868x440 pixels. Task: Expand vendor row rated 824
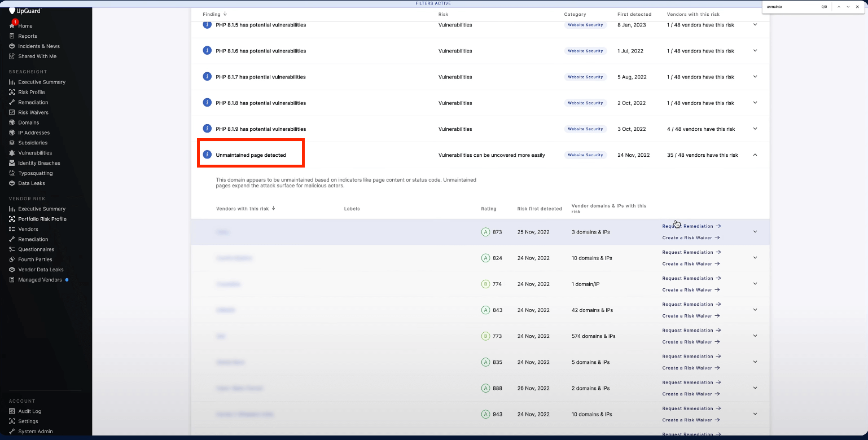[x=755, y=258]
